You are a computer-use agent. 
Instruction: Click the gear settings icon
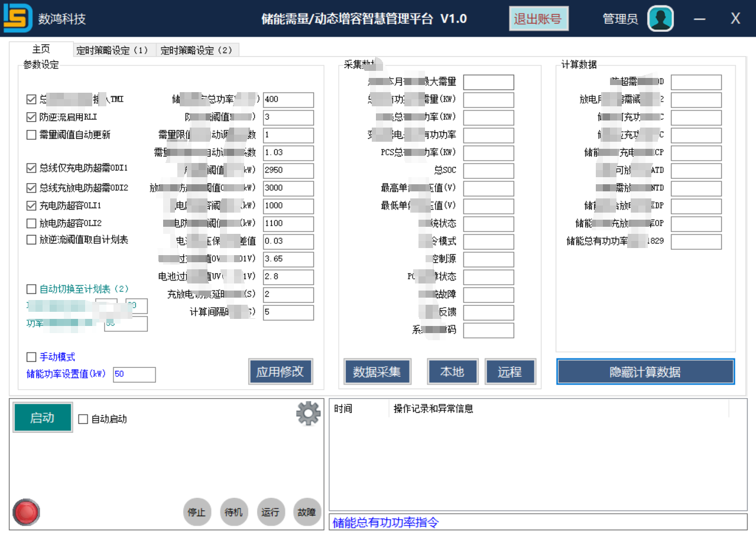click(308, 413)
